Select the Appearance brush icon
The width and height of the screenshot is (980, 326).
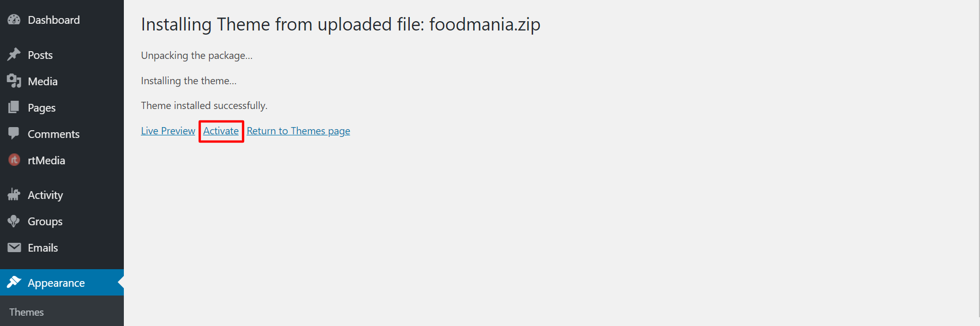pos(14,283)
